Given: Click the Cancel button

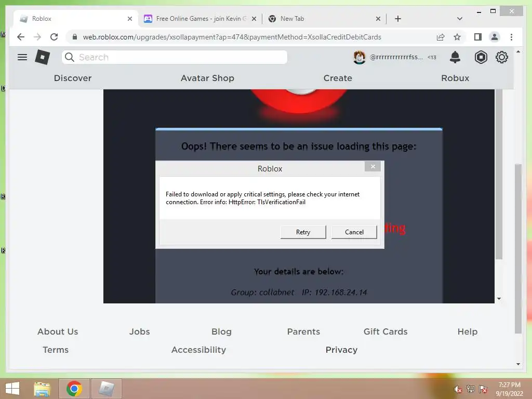Looking at the screenshot, I should pos(354,232).
